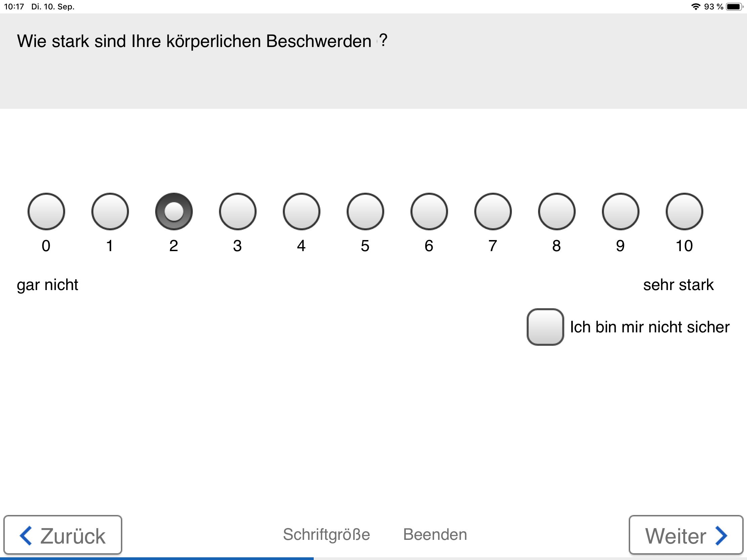
Task: Tap the battery status icon
Action: [735, 7]
